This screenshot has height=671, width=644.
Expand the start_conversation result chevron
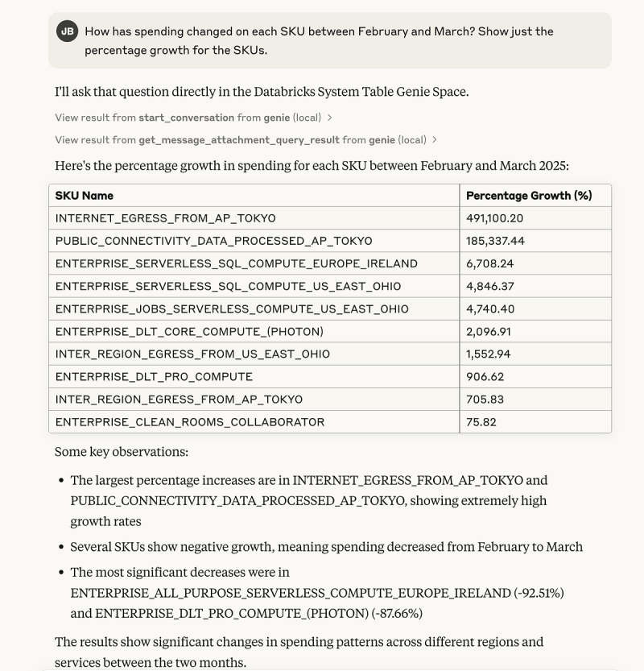click(330, 118)
